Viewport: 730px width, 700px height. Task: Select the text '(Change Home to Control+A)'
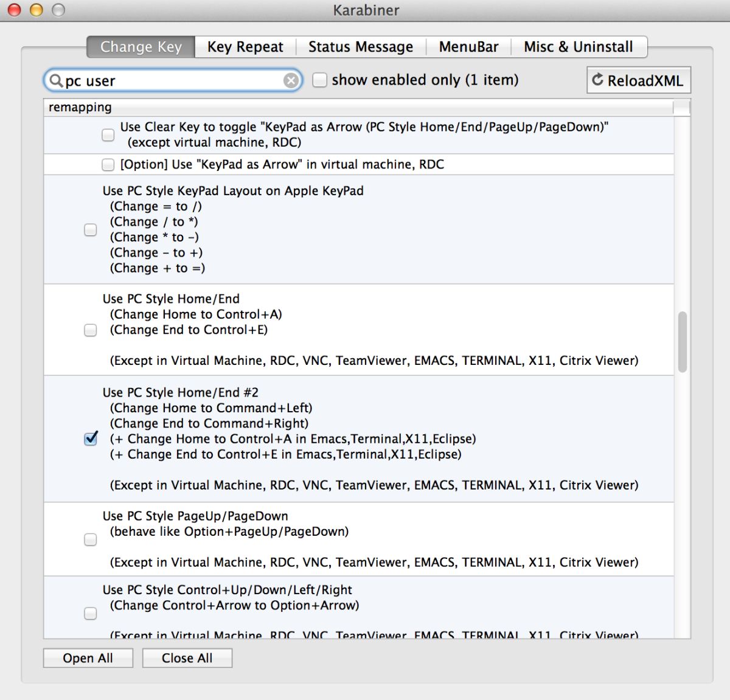coord(196,314)
